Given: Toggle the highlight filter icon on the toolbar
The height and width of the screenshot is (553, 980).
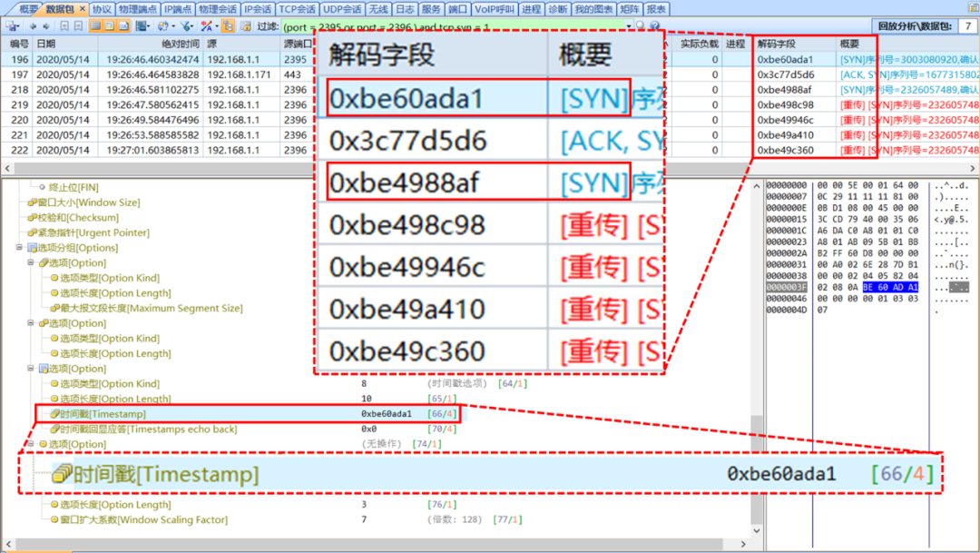Looking at the screenshot, I should (x=206, y=25).
